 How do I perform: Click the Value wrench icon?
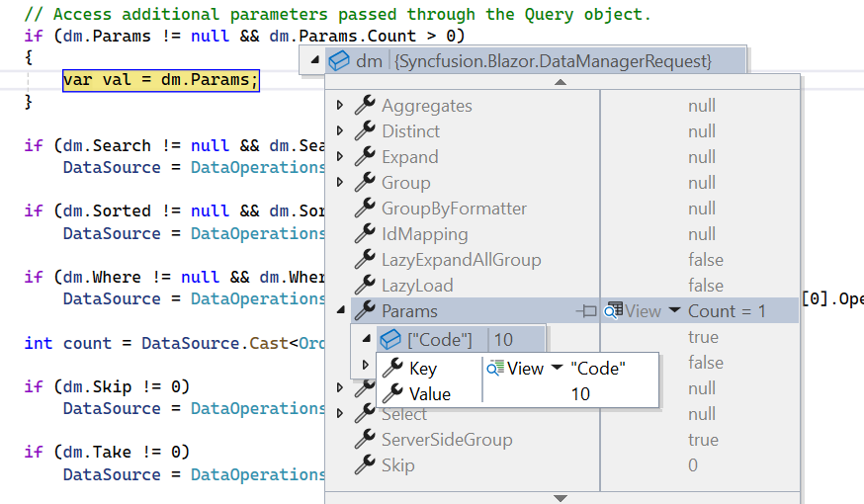392,393
